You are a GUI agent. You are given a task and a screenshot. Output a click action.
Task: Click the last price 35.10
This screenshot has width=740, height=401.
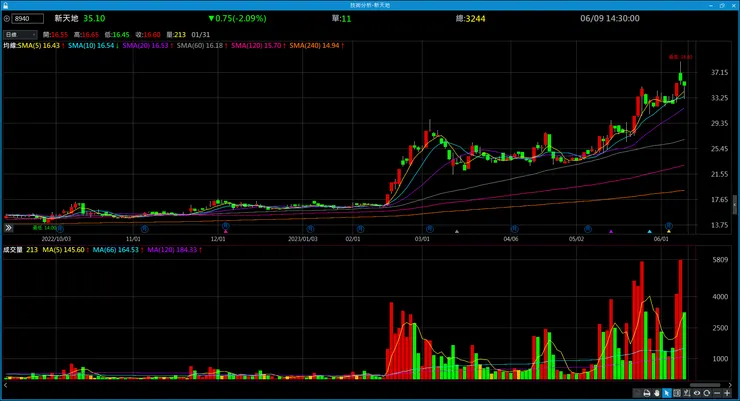coord(94,18)
